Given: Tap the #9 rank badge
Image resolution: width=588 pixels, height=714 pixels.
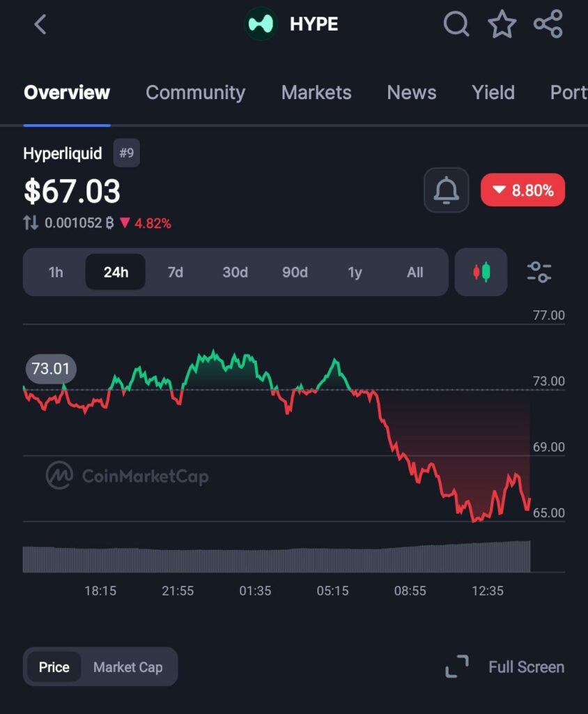Looking at the screenshot, I should (127, 153).
